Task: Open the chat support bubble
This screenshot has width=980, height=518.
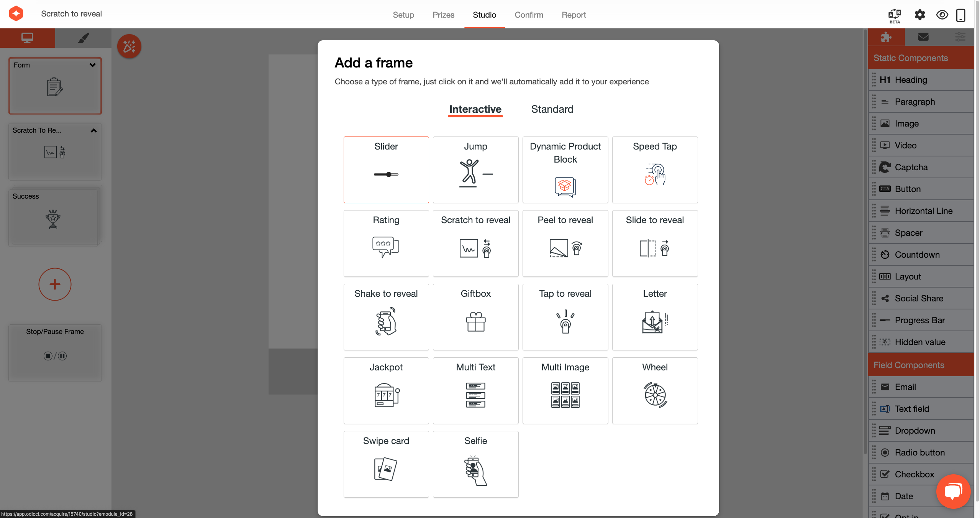Action: [x=953, y=491]
